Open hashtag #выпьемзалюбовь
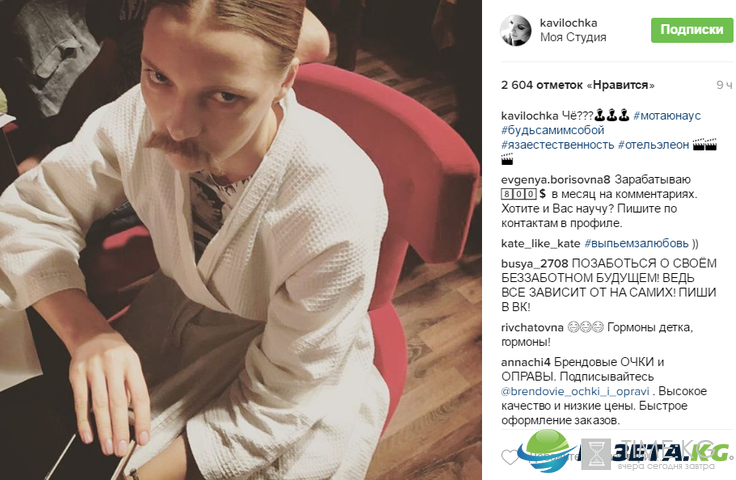Screen dimensions: 736x480 [x=636, y=244]
